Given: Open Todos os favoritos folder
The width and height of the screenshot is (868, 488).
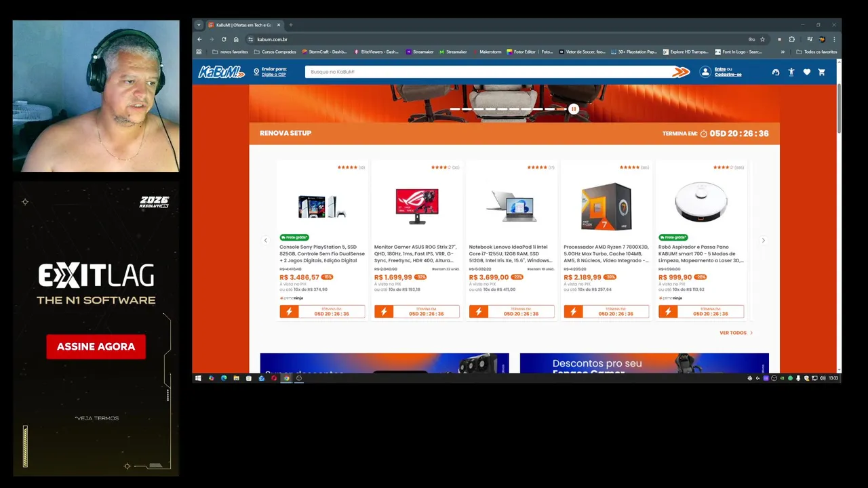Looking at the screenshot, I should (x=816, y=52).
